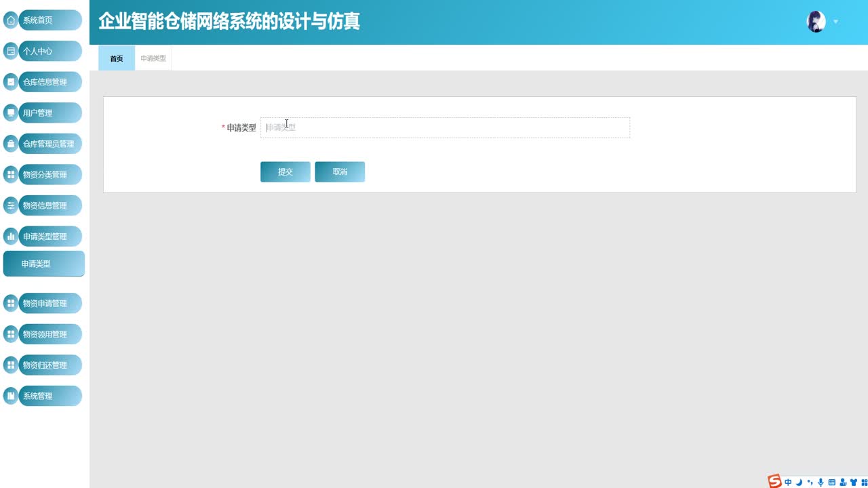Image resolution: width=868 pixels, height=488 pixels.
Task: Click the microphone voice input icon
Action: (x=821, y=483)
